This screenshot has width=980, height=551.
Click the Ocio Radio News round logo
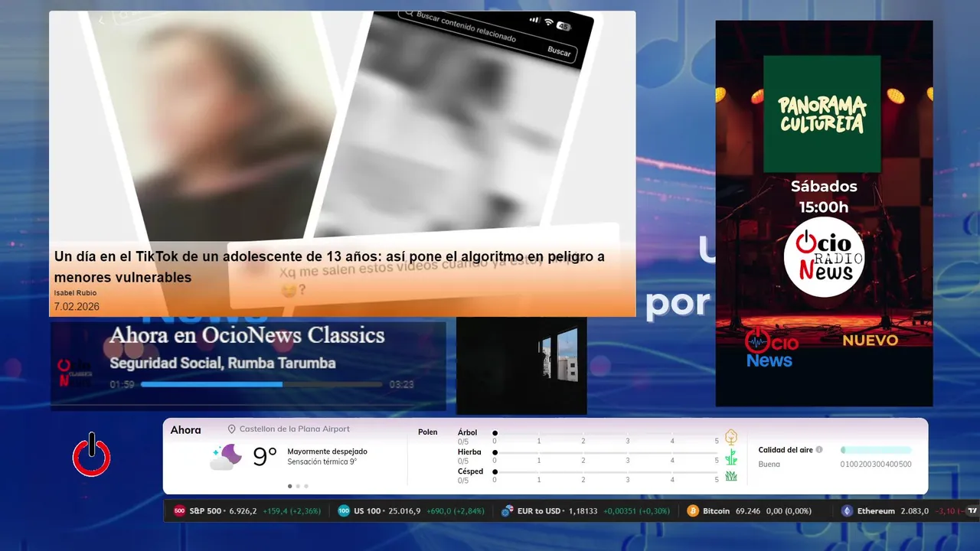(x=824, y=257)
